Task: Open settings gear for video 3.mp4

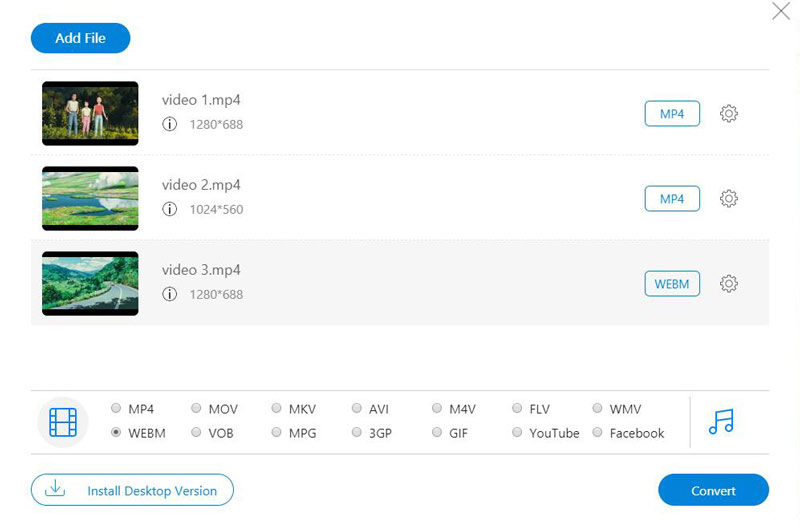Action: [729, 284]
